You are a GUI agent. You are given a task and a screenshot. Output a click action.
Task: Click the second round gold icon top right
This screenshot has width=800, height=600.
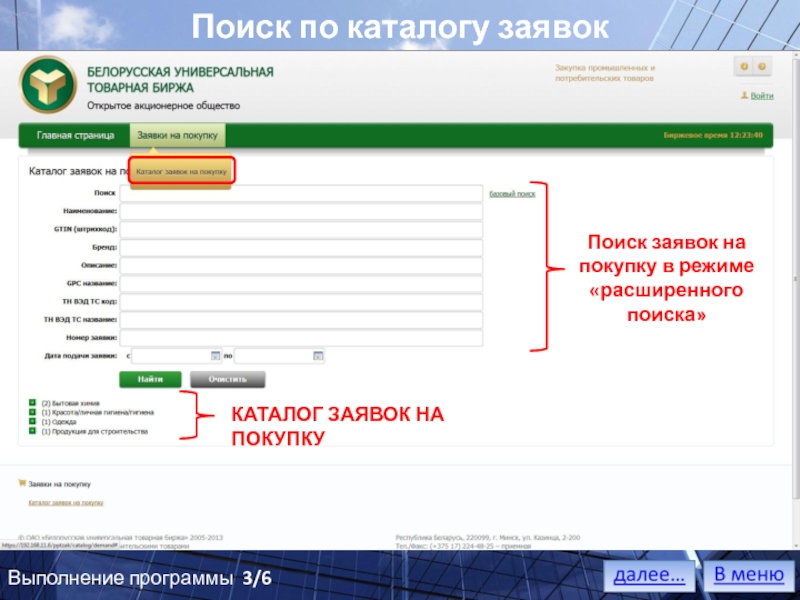click(762, 66)
